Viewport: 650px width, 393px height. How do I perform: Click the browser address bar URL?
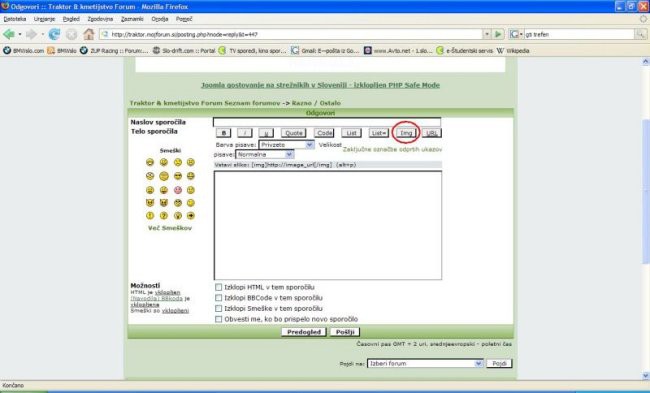tap(291, 34)
